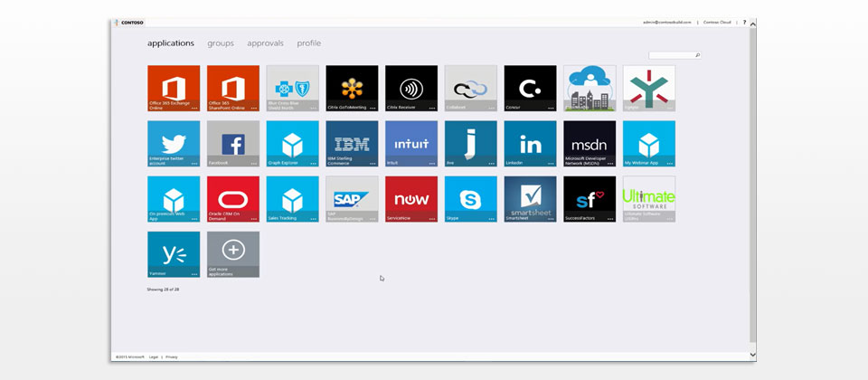This screenshot has width=868, height=380.
Task: Open the ellipsis menu on the Yammer tile
Action: coord(194,274)
